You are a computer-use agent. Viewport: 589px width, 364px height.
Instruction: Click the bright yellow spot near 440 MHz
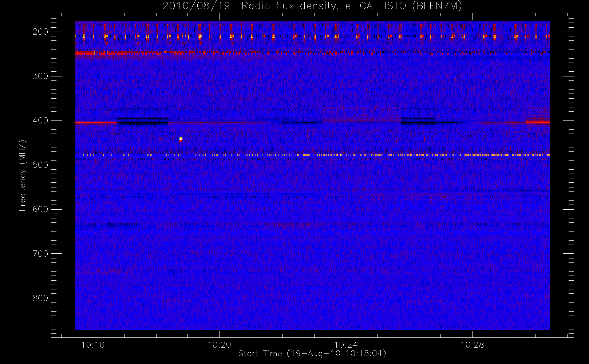pos(181,139)
